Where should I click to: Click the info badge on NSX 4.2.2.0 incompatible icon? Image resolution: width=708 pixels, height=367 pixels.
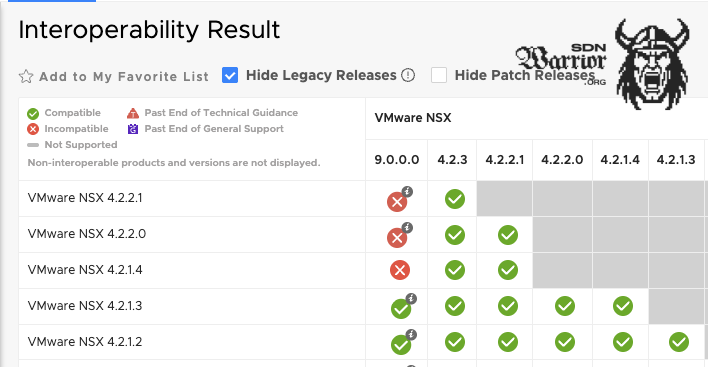pos(407,228)
